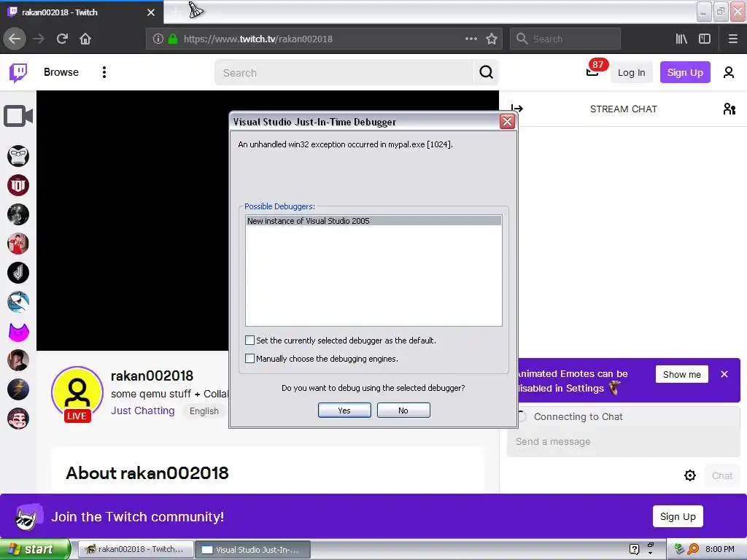Click the Log In button
Viewport: 747px width, 560px height.
[x=631, y=72]
